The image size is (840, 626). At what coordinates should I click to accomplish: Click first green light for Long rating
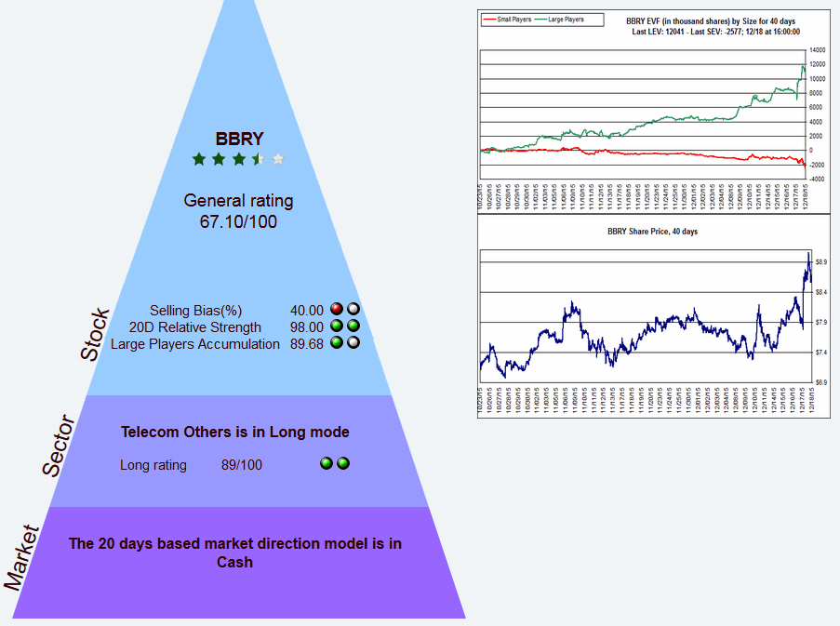tap(327, 463)
